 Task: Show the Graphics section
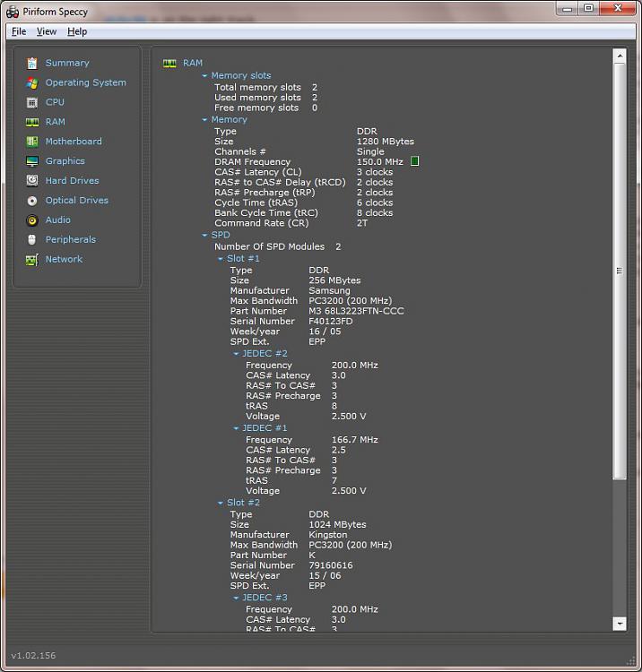click(x=65, y=161)
